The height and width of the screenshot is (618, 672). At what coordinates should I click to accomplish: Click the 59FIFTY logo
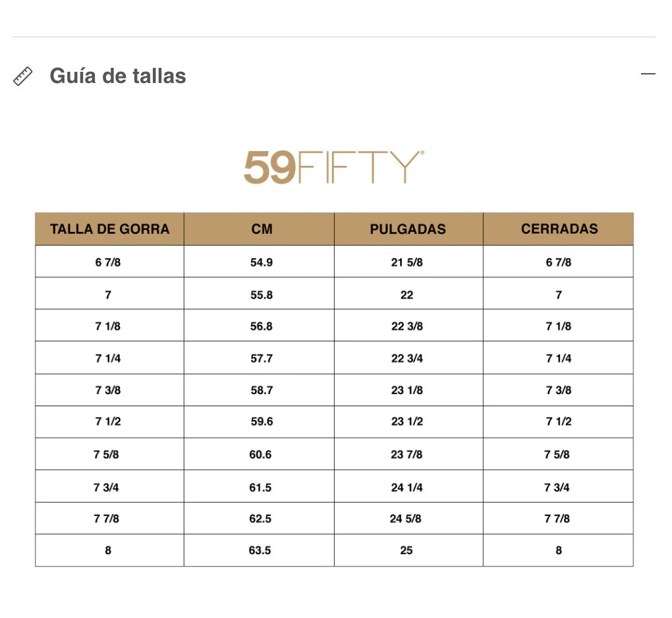tap(333, 167)
